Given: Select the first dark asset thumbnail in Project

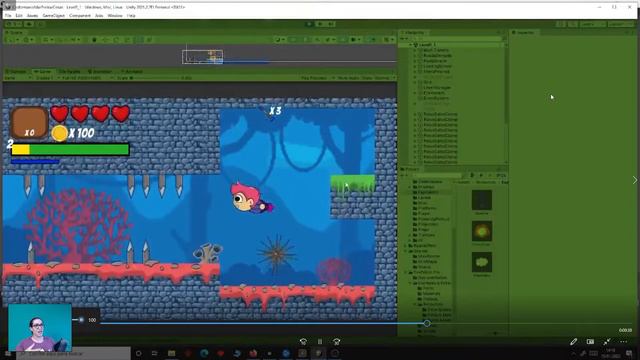Looking at the screenshot, I should click(x=482, y=200).
